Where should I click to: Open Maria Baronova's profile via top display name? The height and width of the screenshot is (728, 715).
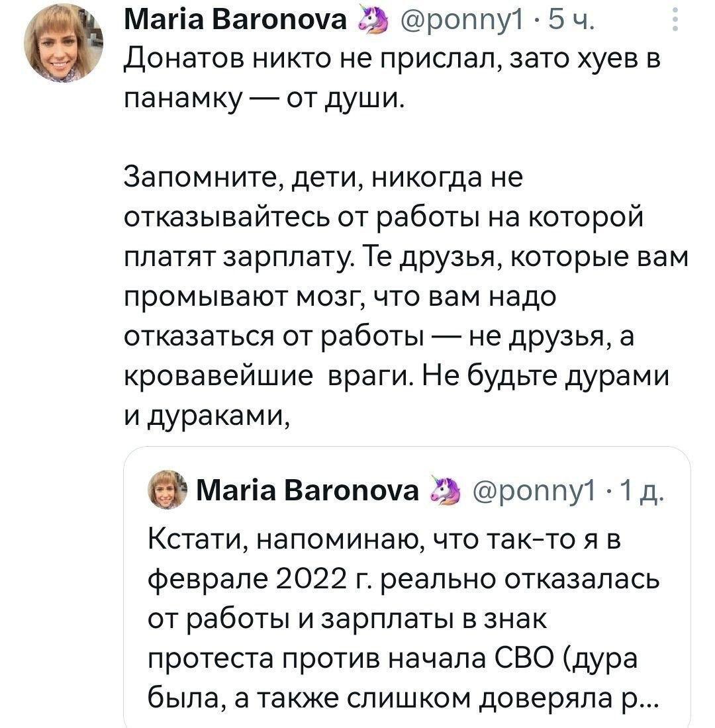(237, 23)
